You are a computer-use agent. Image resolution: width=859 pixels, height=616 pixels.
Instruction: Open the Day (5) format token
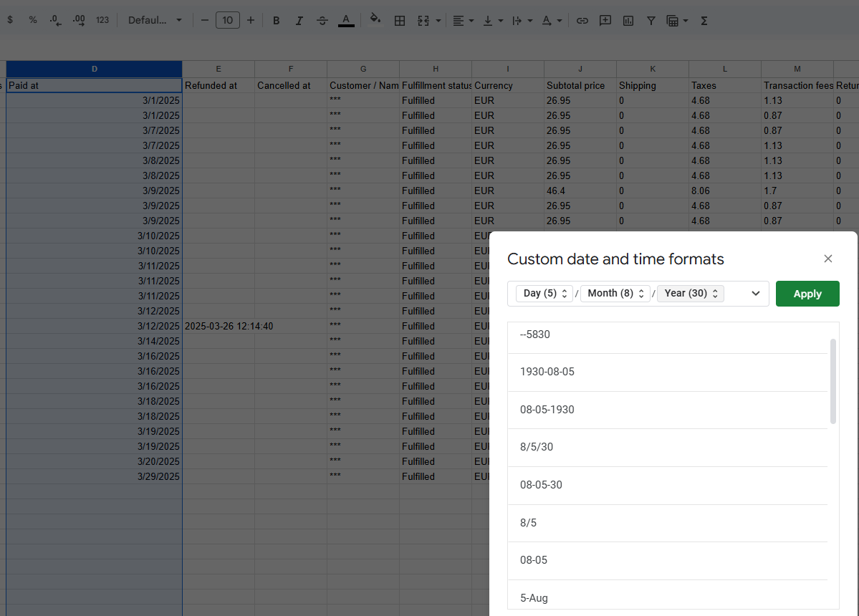coord(544,294)
